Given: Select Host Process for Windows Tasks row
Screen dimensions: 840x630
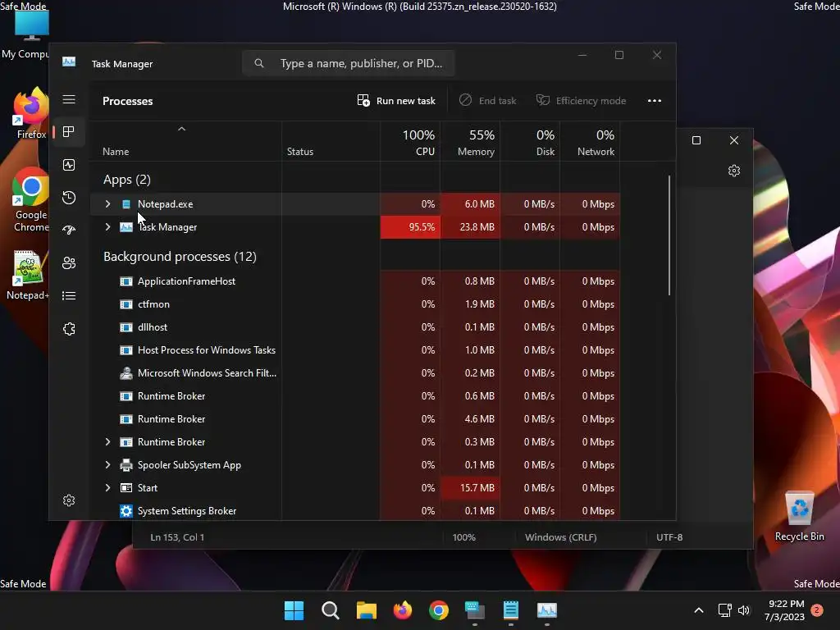Looking at the screenshot, I should (x=354, y=350).
